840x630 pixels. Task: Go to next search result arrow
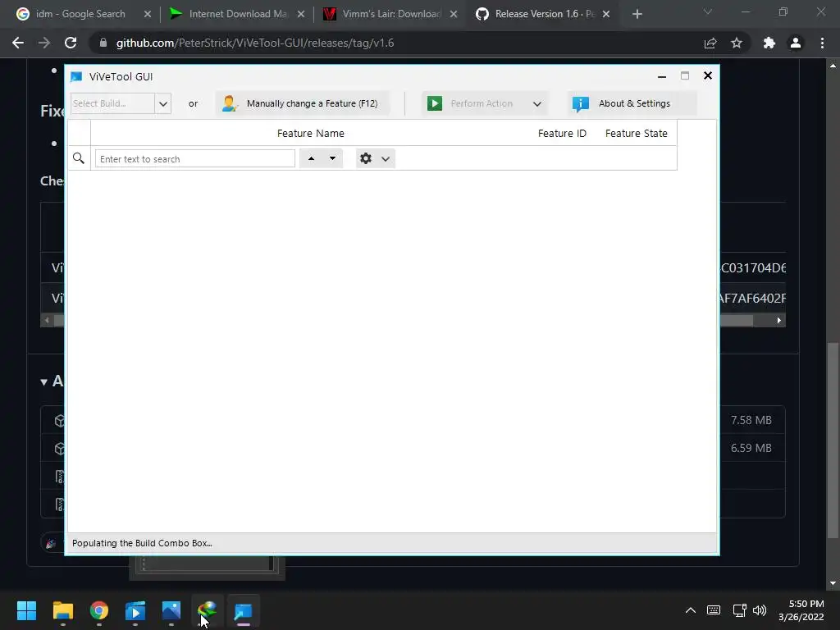[x=333, y=158]
